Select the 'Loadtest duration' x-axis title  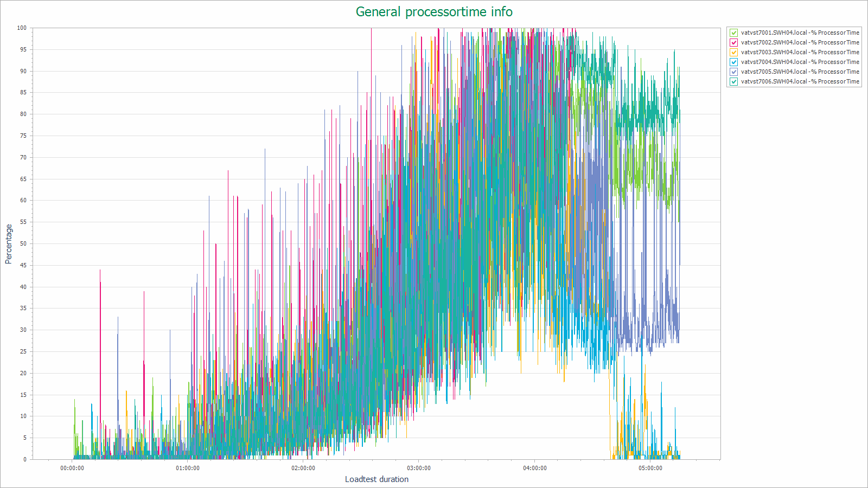(376, 479)
